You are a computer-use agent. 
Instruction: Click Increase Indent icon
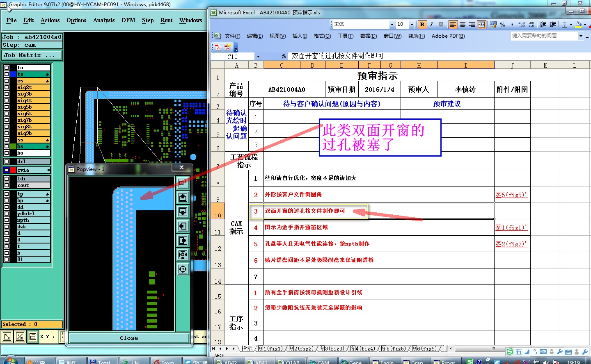click(x=553, y=25)
